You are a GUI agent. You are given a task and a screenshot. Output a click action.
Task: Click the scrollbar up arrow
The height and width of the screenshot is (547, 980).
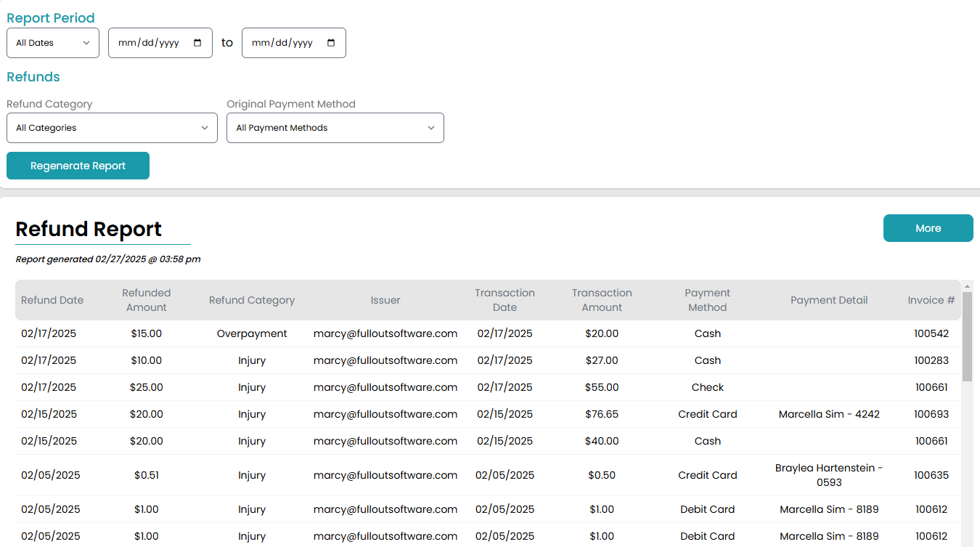(967, 285)
